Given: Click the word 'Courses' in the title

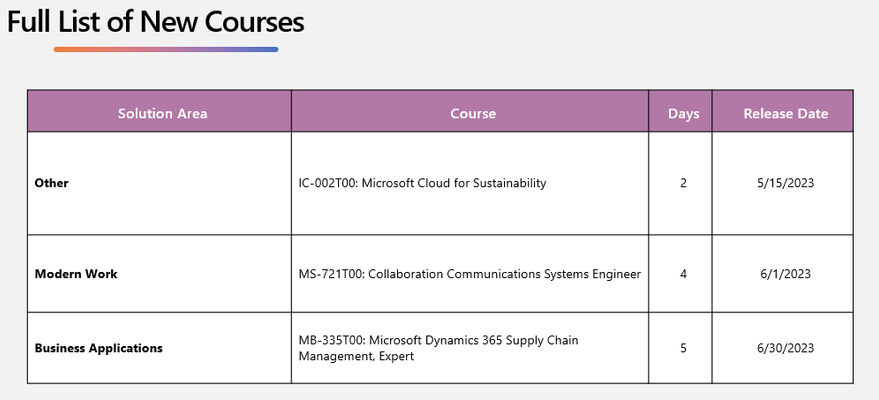Looking at the screenshot, I should (255, 22).
